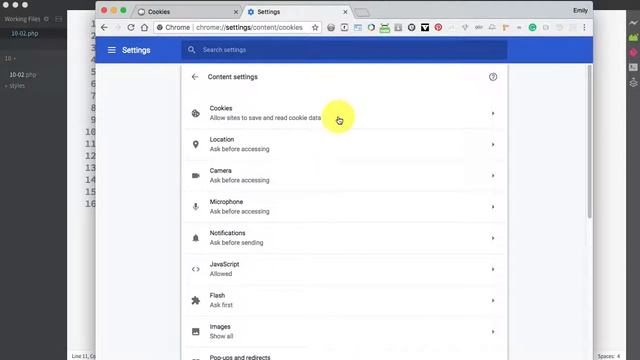640x360 pixels.
Task: Expand Flash settings arrow
Action: click(493, 300)
